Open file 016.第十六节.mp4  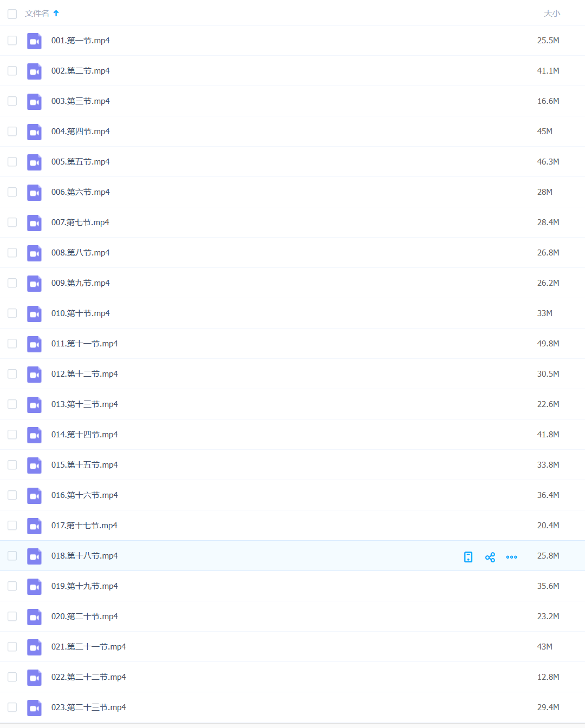(84, 495)
